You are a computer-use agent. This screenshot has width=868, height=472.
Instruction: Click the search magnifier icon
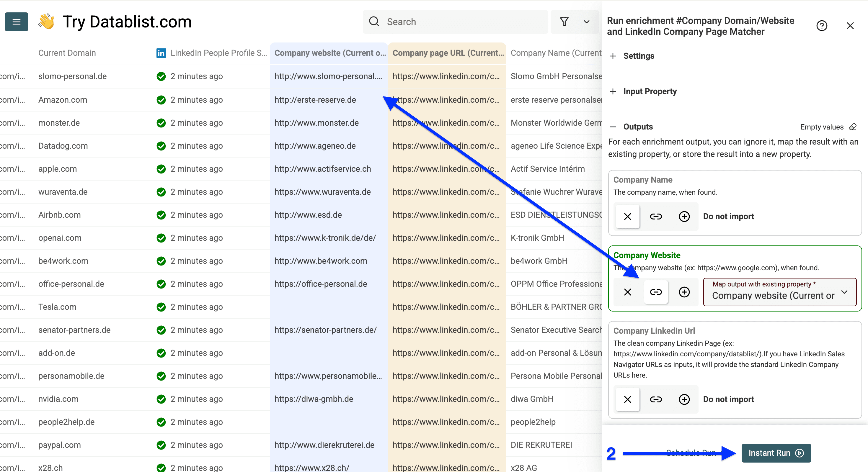[x=374, y=21]
